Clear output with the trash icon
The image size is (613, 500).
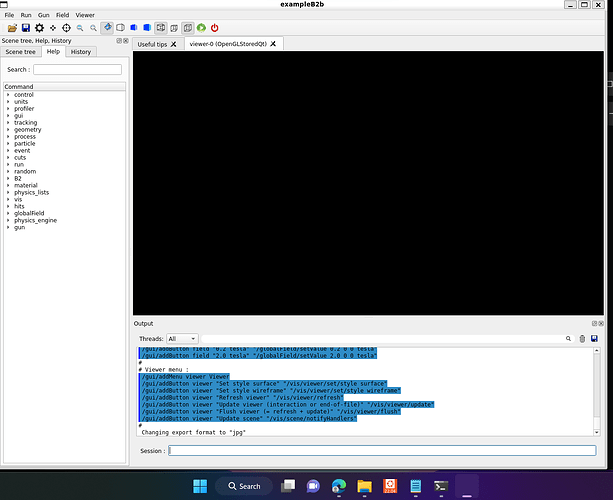coord(582,339)
